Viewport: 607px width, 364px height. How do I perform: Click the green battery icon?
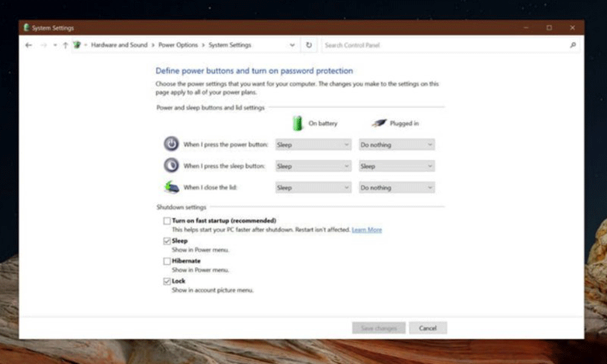coord(298,123)
